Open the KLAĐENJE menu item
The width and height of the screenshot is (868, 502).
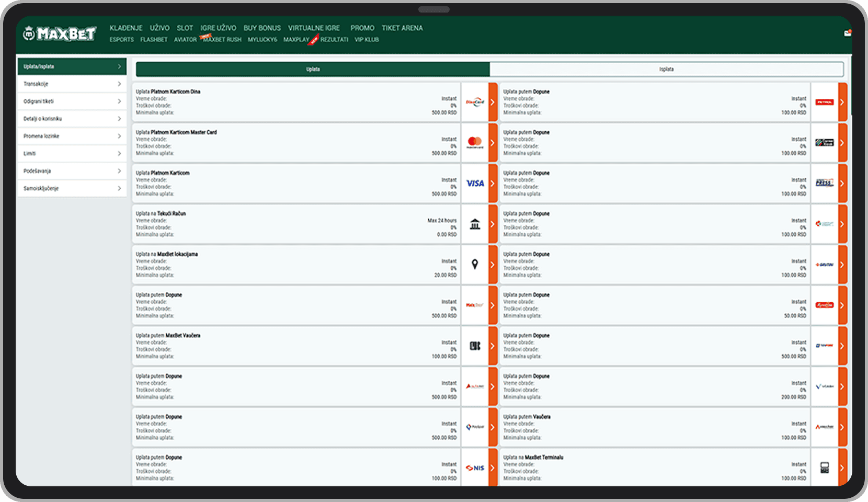click(126, 28)
